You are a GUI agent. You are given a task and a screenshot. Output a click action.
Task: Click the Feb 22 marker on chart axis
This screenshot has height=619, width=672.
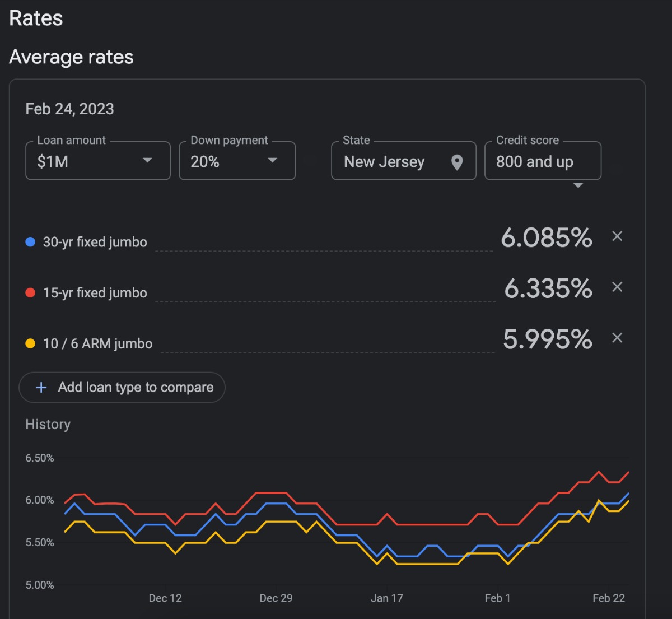click(609, 598)
